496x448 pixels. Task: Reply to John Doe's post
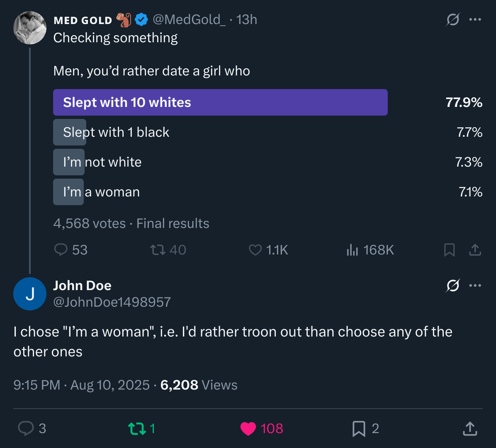coord(26,429)
